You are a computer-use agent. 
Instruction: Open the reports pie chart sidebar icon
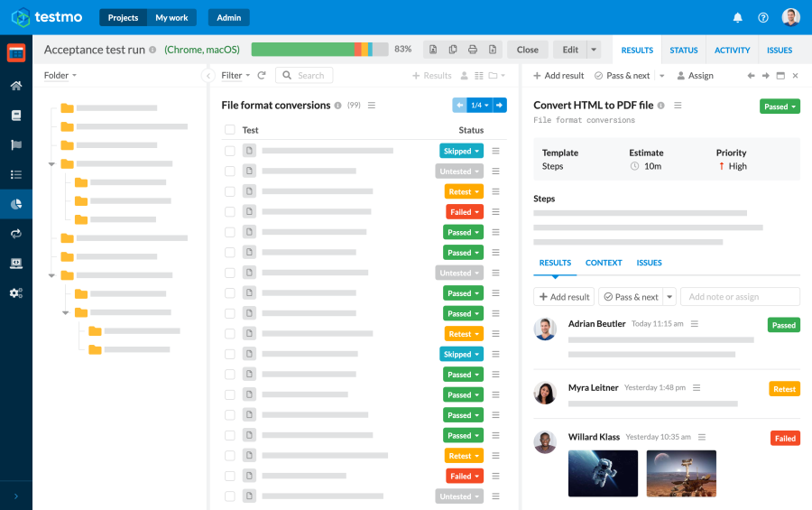pyautogui.click(x=15, y=204)
